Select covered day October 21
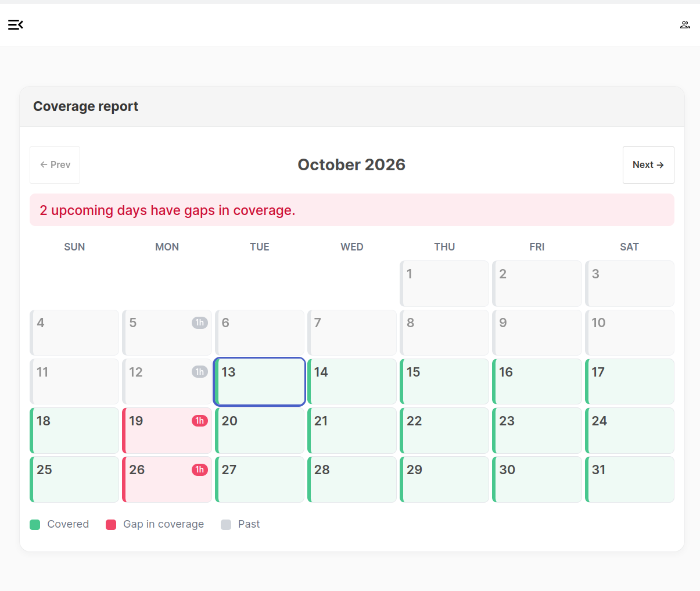The image size is (700, 591). [x=352, y=431]
